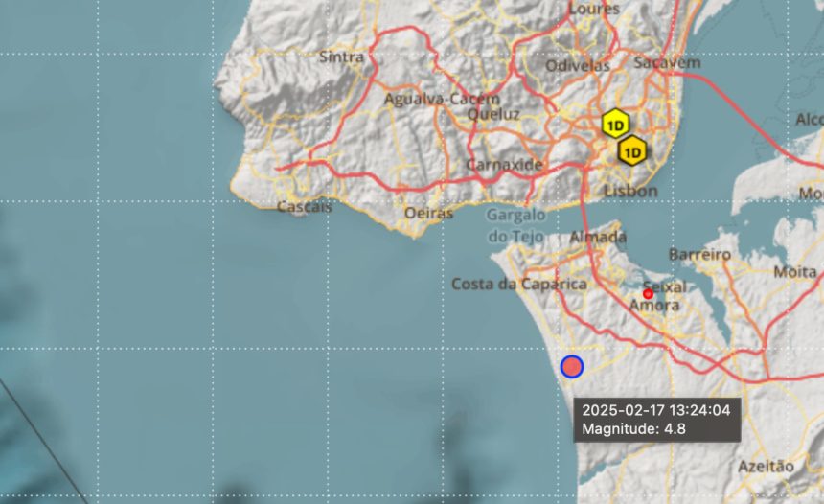Click the earthquake date and magnitude tooltip
Viewport: 824px width, 504px height.
coord(657,420)
